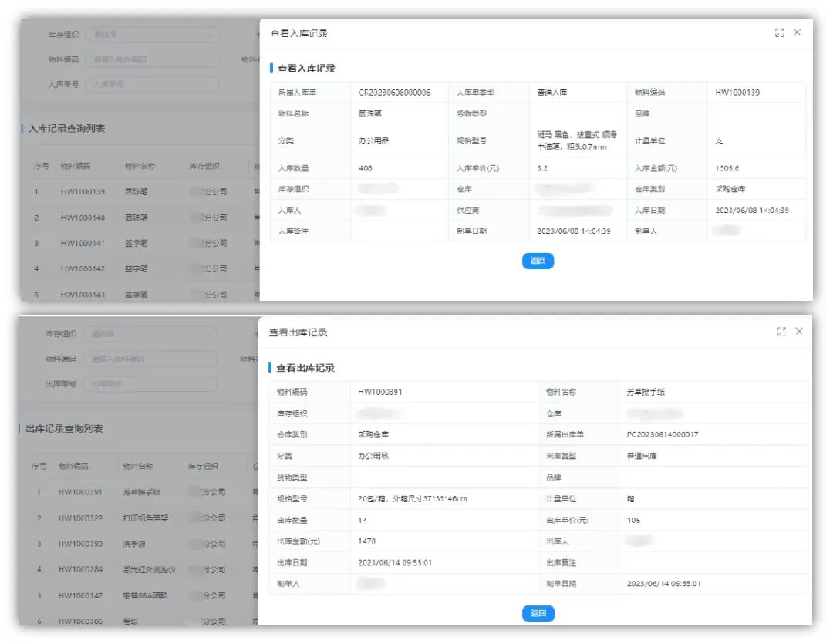The height and width of the screenshot is (644, 833).
Task: Click the 库存组织 column header in 出库 list
Action: tap(202, 466)
